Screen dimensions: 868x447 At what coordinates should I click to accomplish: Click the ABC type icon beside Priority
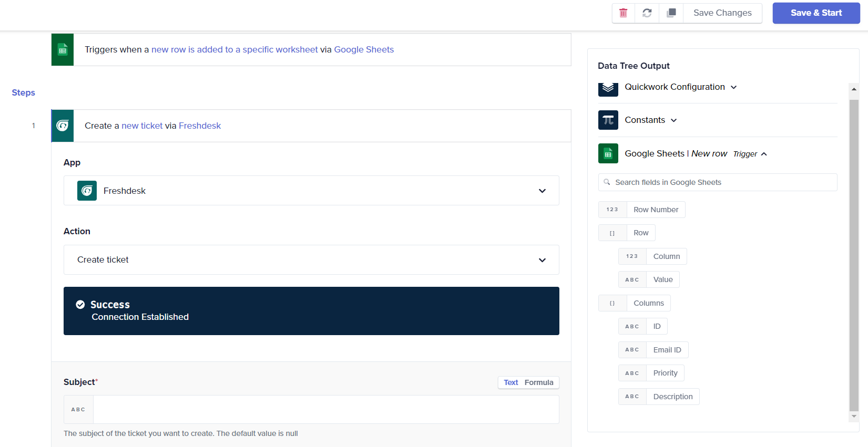coord(632,373)
